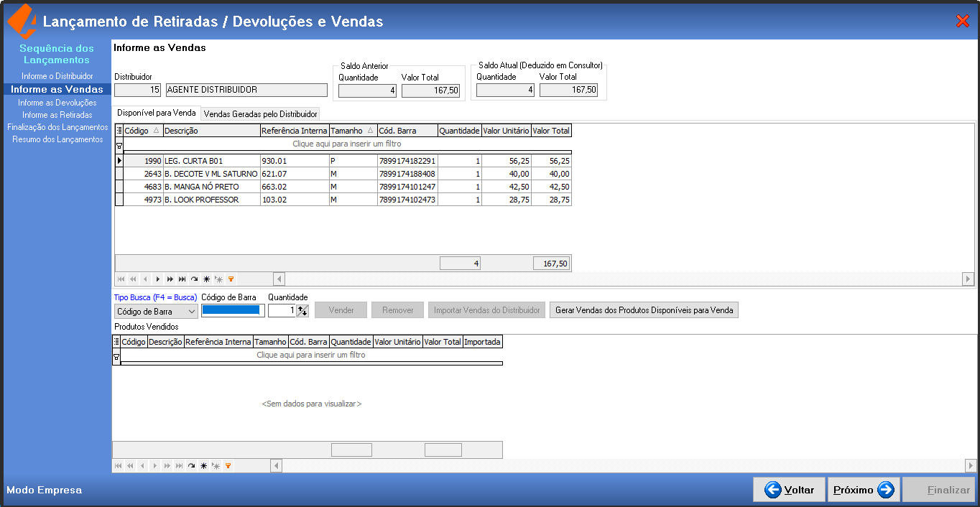Open Resumo dos Lançamentos step
This screenshot has height=507, width=980.
57,139
